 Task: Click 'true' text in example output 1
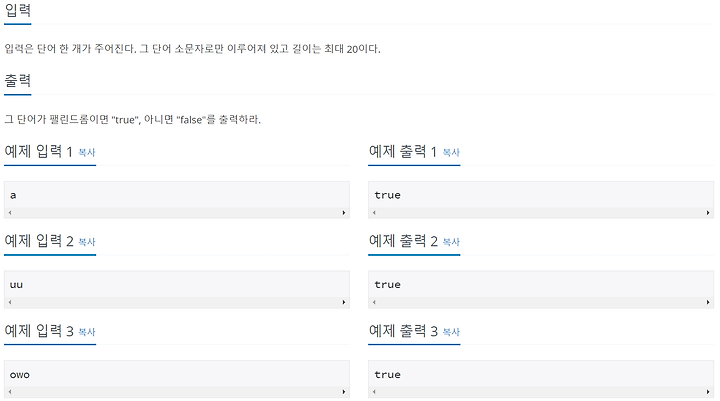(x=388, y=195)
